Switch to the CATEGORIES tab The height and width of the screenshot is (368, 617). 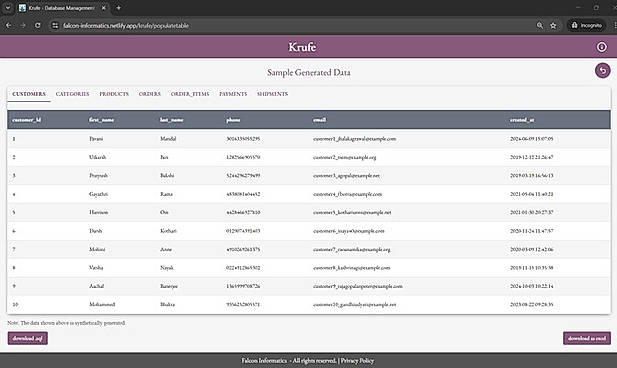click(x=72, y=94)
